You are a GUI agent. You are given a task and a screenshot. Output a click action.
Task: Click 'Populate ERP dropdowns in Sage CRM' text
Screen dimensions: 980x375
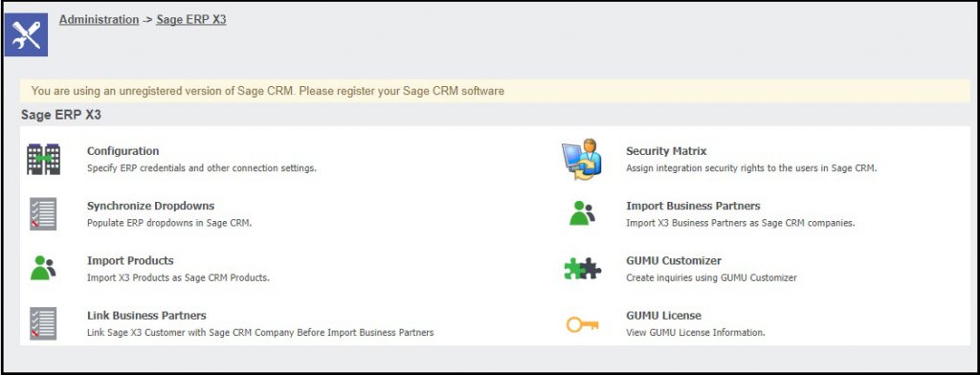pos(169,223)
